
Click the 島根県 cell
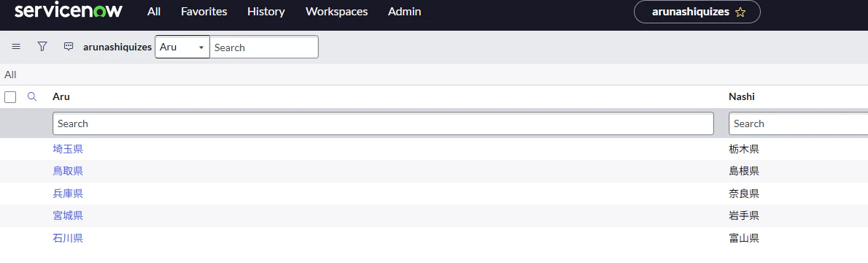tap(744, 172)
